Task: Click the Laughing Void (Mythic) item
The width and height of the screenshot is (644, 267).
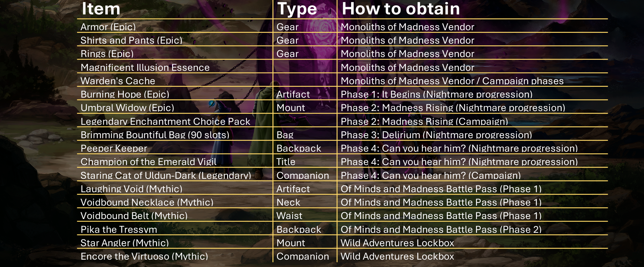Action: pos(131,189)
